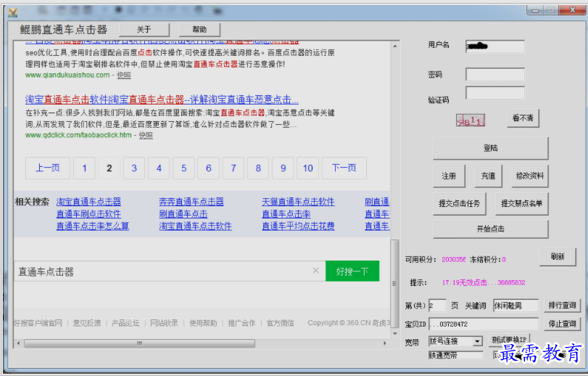Screen dimensions: 588x376
Task: Click the 充值 button
Action: coord(488,176)
